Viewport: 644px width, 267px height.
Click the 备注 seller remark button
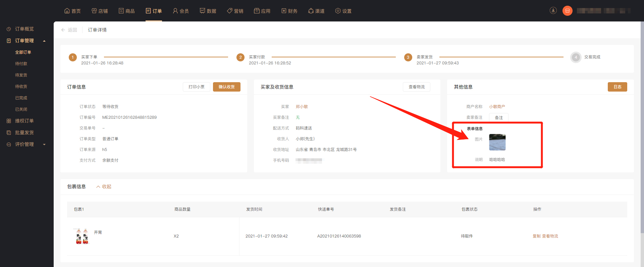coord(498,117)
